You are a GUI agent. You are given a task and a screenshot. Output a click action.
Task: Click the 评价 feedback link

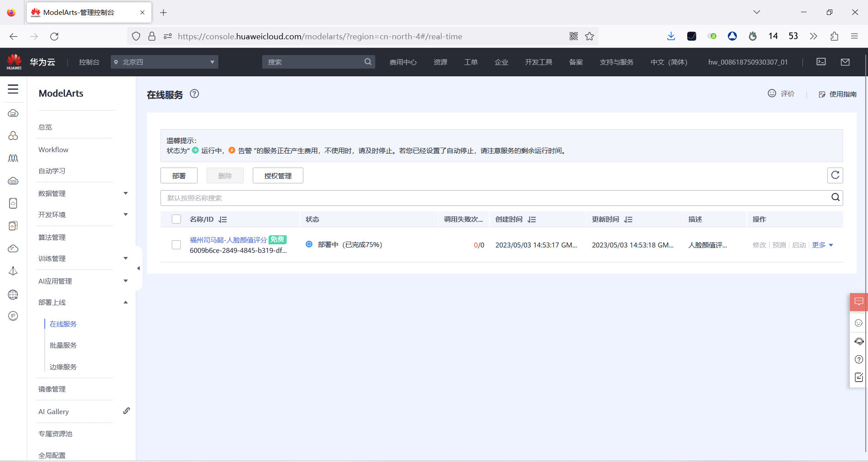click(x=781, y=93)
